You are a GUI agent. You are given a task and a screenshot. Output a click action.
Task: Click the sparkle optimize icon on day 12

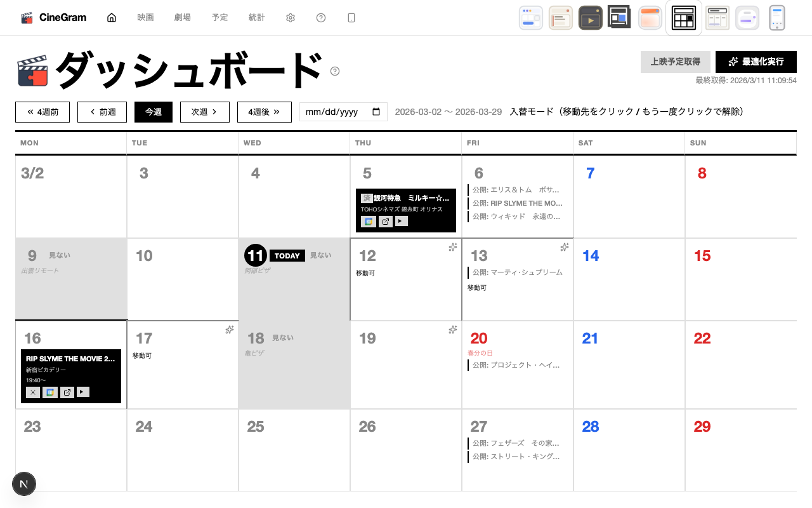coord(452,248)
